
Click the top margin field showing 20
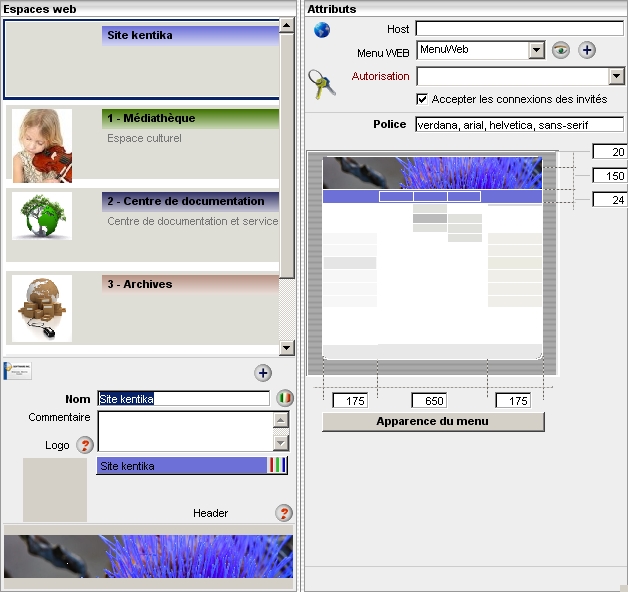click(610, 152)
